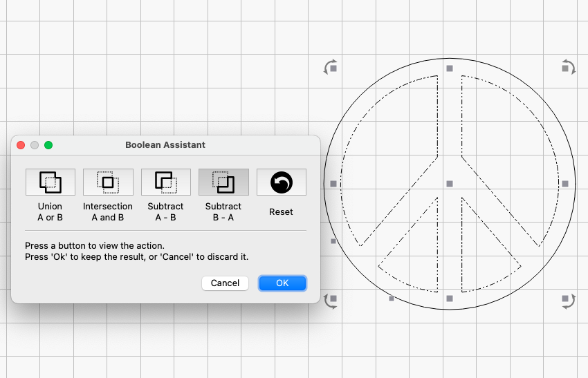Viewport: 588px width, 378px height.
Task: Confirm the result with OK
Action: (x=282, y=283)
